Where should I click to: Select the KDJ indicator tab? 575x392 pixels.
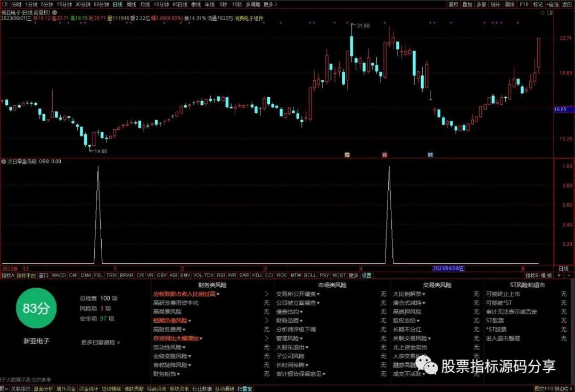[257, 275]
